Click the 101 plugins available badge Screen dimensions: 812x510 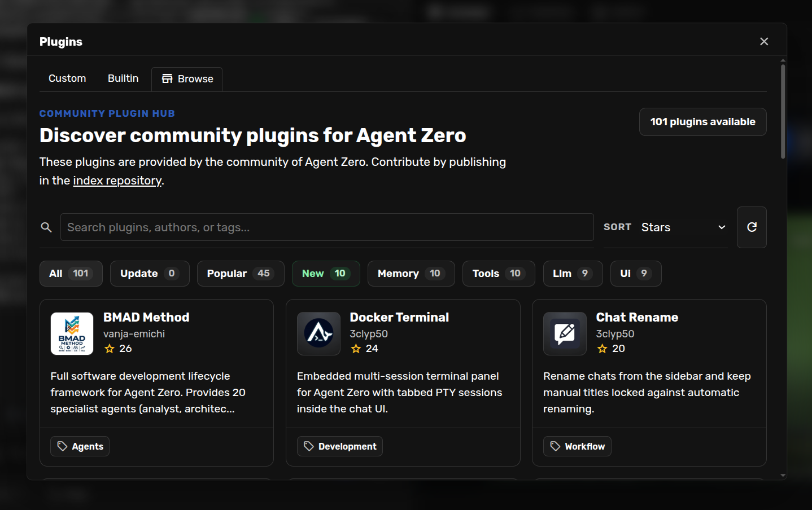[702, 122]
